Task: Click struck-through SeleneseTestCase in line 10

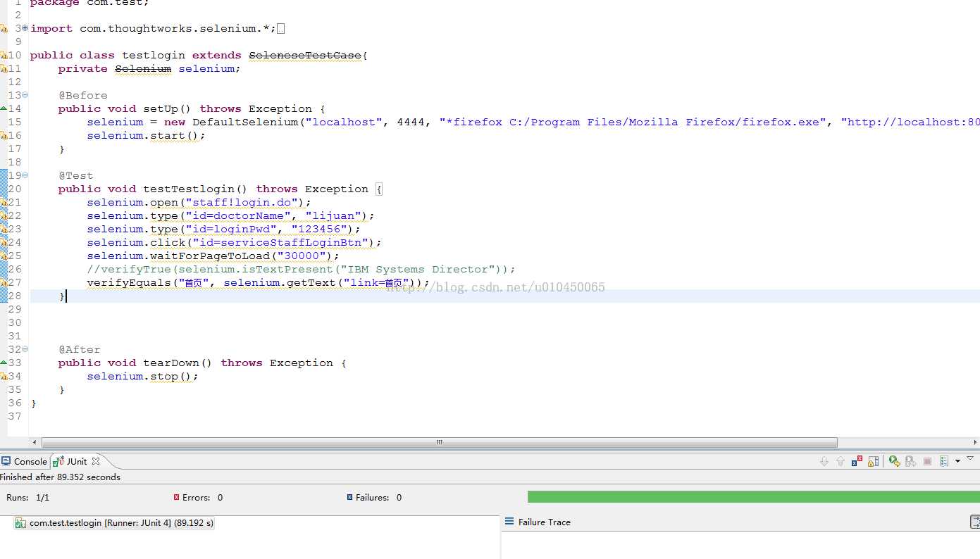Action: pyautogui.click(x=305, y=55)
